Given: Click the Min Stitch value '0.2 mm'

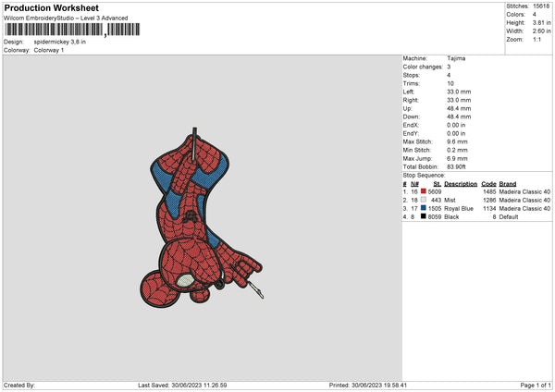Looking at the screenshot, I should point(457,150).
